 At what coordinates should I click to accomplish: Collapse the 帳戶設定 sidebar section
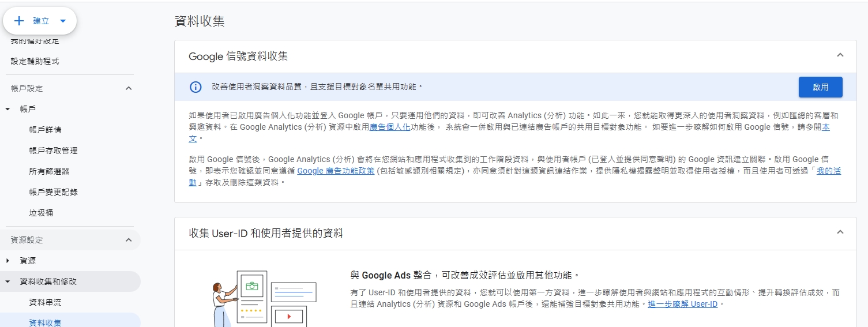tap(129, 88)
